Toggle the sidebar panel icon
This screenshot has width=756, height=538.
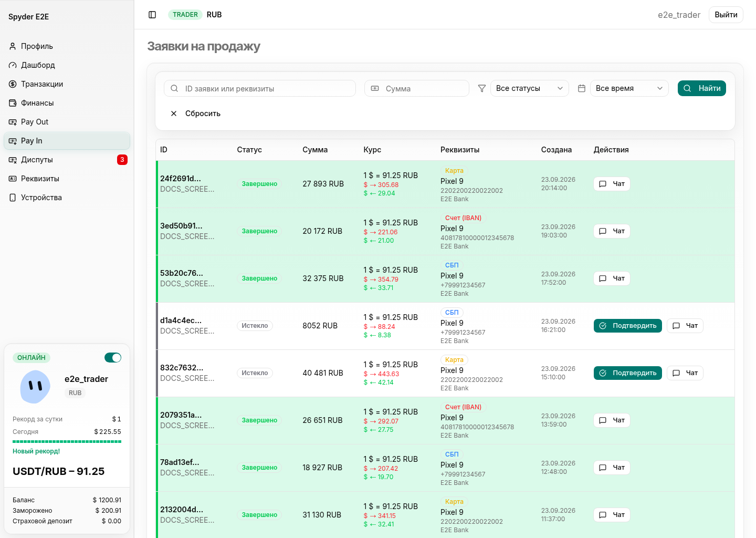152,15
